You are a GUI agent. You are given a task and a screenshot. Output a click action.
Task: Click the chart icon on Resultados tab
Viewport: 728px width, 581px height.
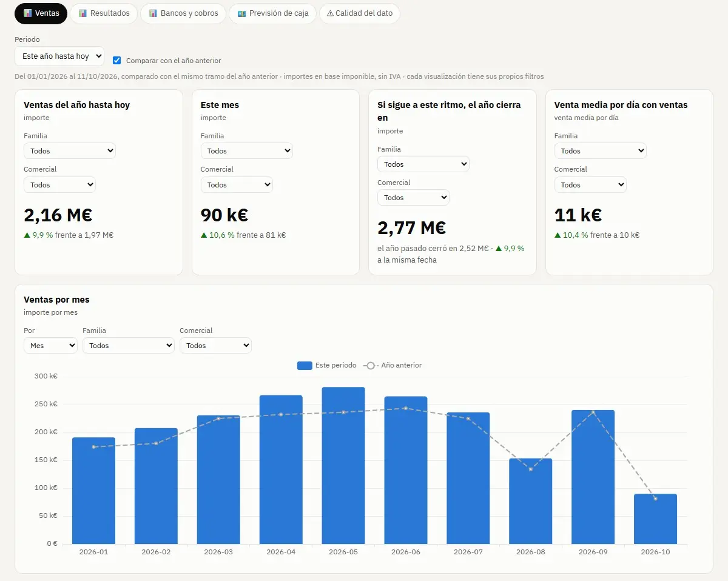pos(83,13)
